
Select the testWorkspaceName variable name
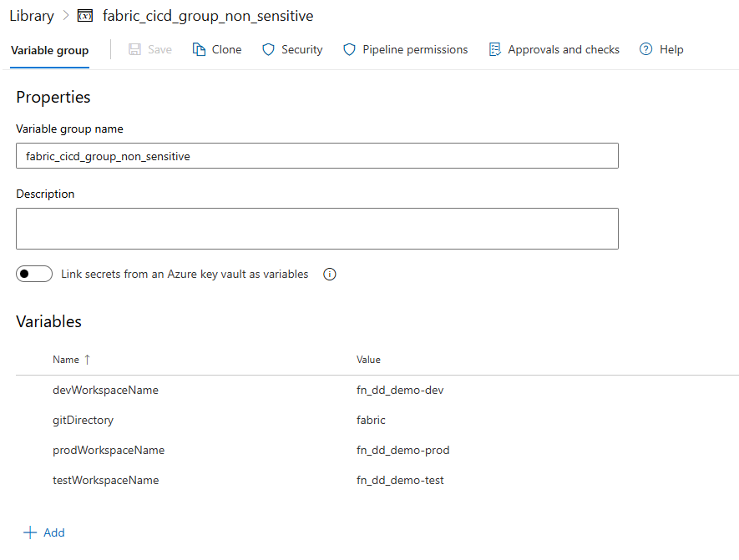pos(106,481)
